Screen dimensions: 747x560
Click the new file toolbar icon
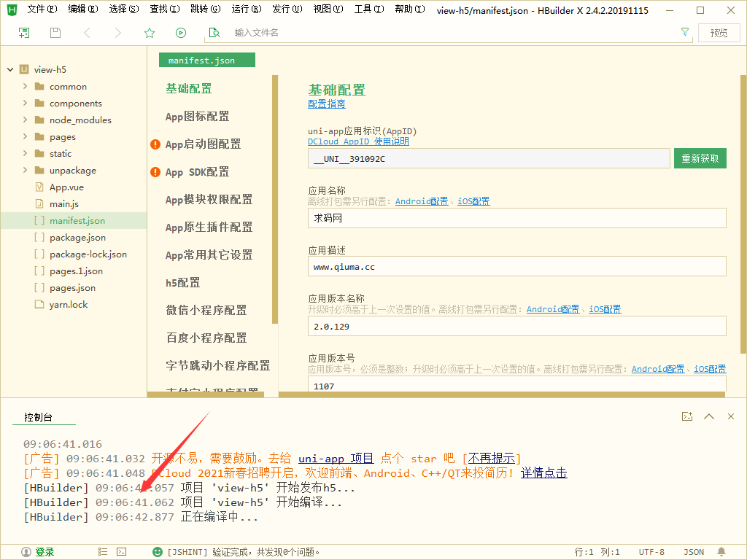click(x=24, y=32)
